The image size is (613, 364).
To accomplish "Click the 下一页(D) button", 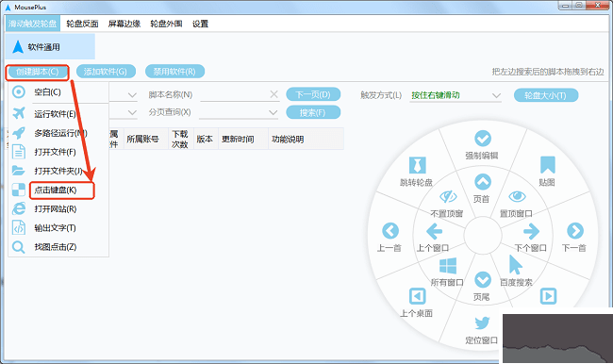I will click(313, 94).
